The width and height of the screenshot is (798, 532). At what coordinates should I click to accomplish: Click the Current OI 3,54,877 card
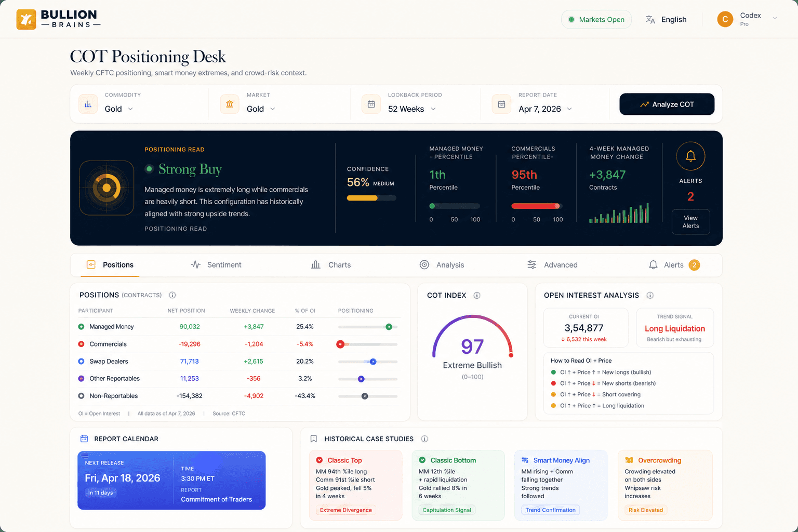click(586, 328)
